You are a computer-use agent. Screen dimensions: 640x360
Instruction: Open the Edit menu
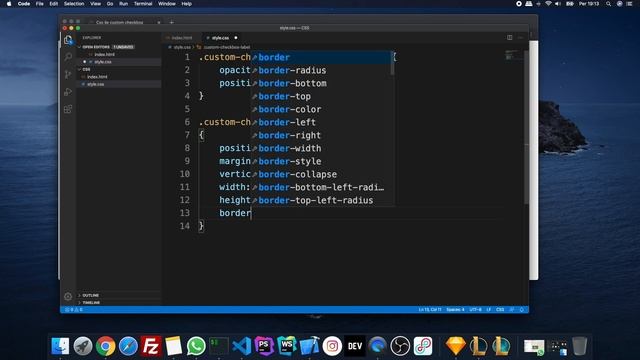(x=53, y=4)
